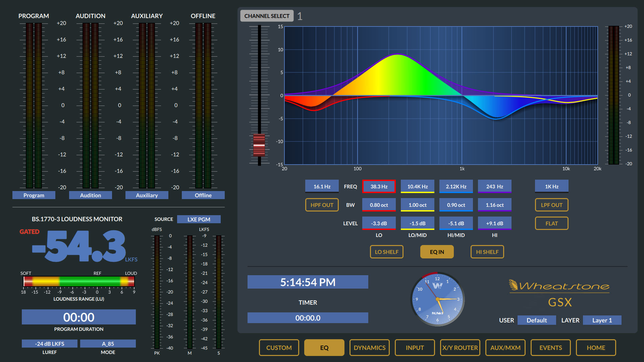Image resolution: width=644 pixels, height=362 pixels.
Task: Go to the HOME tab
Action: coord(596,348)
